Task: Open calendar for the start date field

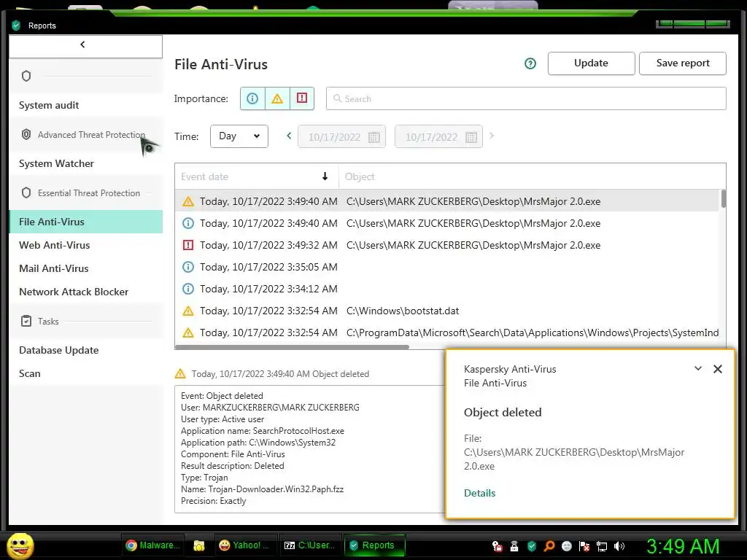Action: 374,137
